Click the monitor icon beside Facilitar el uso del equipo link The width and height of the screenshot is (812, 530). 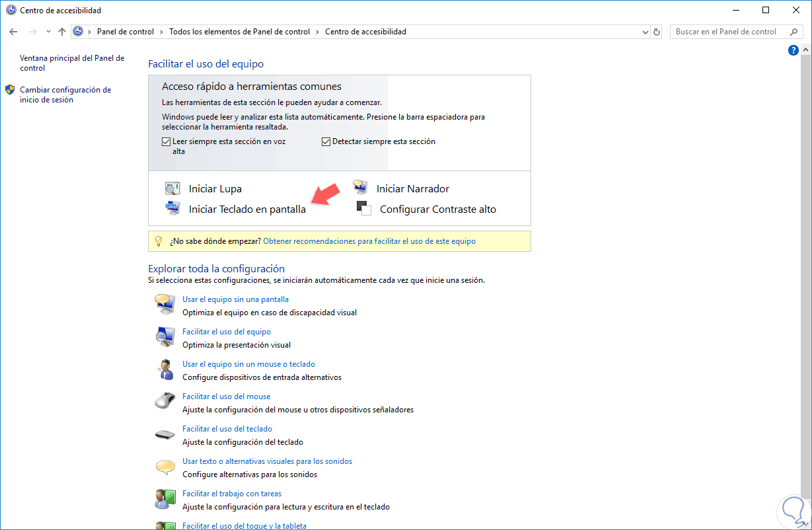[164, 337]
